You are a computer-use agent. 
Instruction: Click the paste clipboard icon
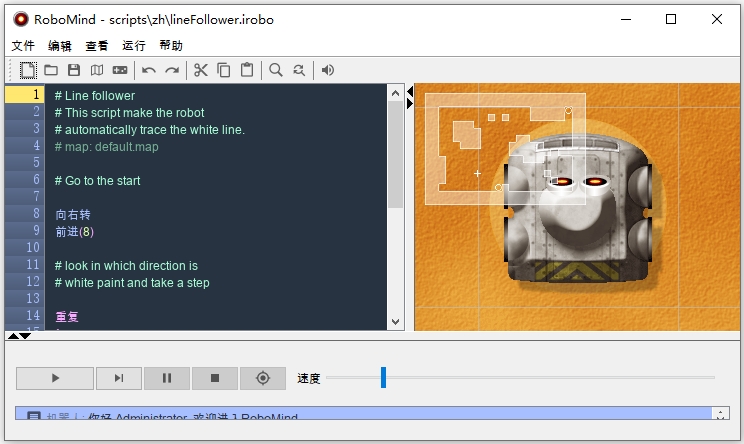[247, 70]
